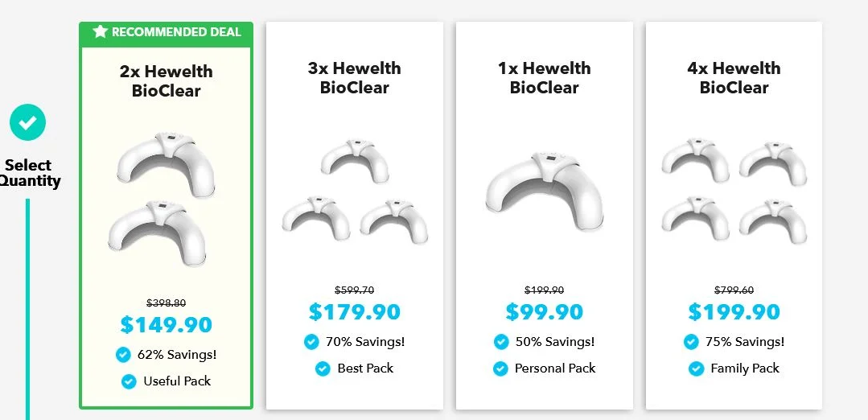Screen dimensions: 868x420
Task: Click the checkmark icon beside Family Pack
Action: pos(697,369)
